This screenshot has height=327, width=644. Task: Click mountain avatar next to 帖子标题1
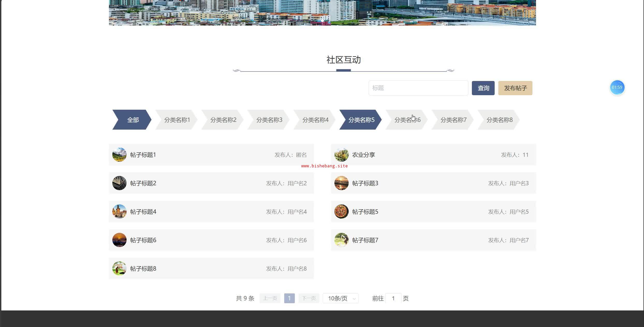tap(119, 155)
